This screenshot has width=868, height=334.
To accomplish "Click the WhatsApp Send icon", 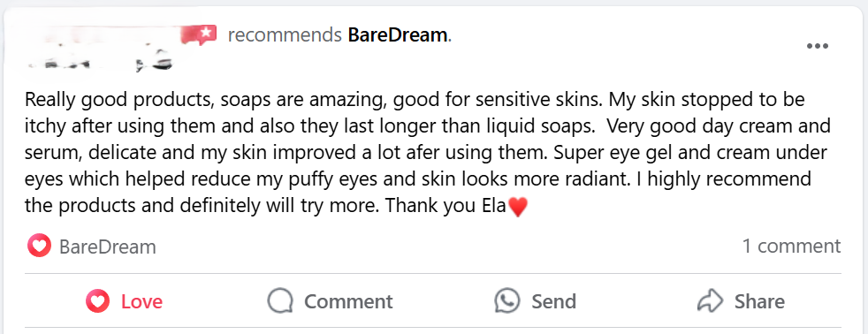I will click(507, 301).
